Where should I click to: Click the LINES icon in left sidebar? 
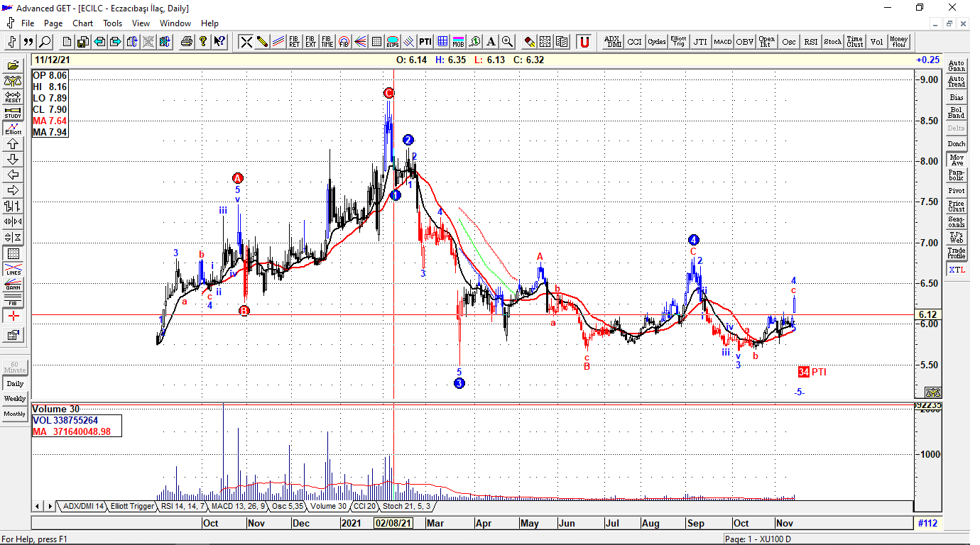(x=13, y=269)
